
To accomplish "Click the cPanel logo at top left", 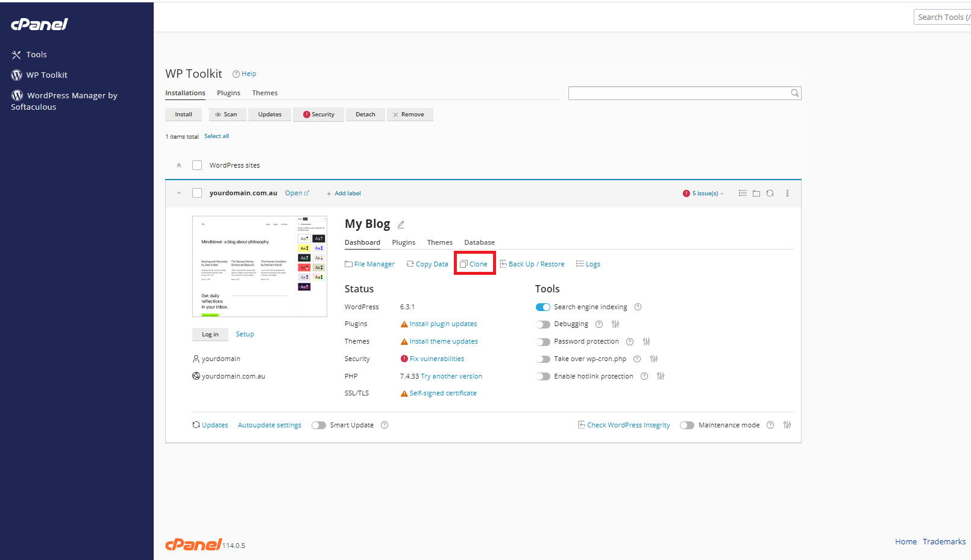I will [x=39, y=24].
